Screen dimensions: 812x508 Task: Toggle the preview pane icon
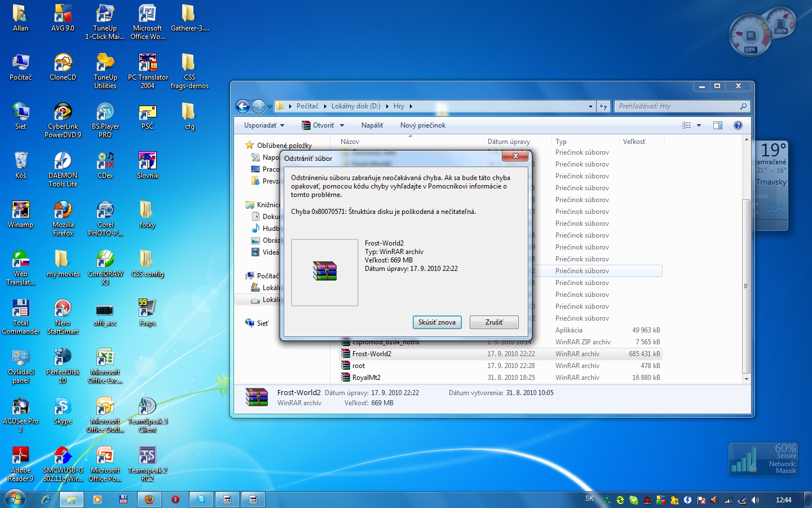(718, 125)
